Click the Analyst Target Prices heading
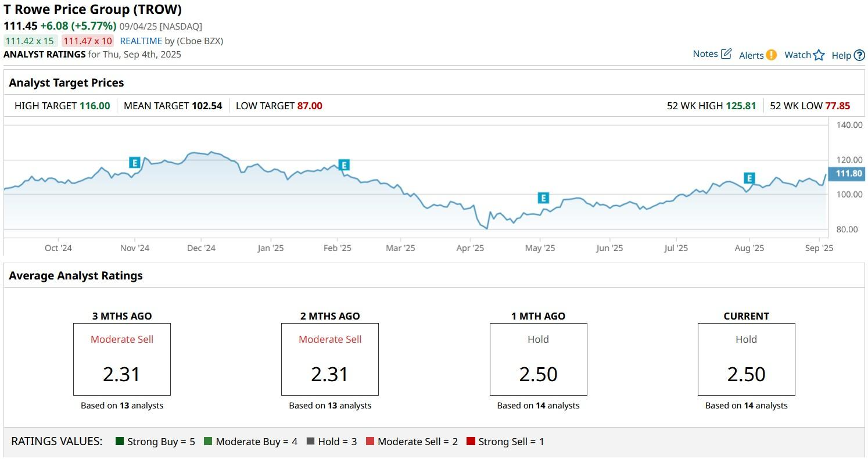868x459 pixels. (x=66, y=83)
